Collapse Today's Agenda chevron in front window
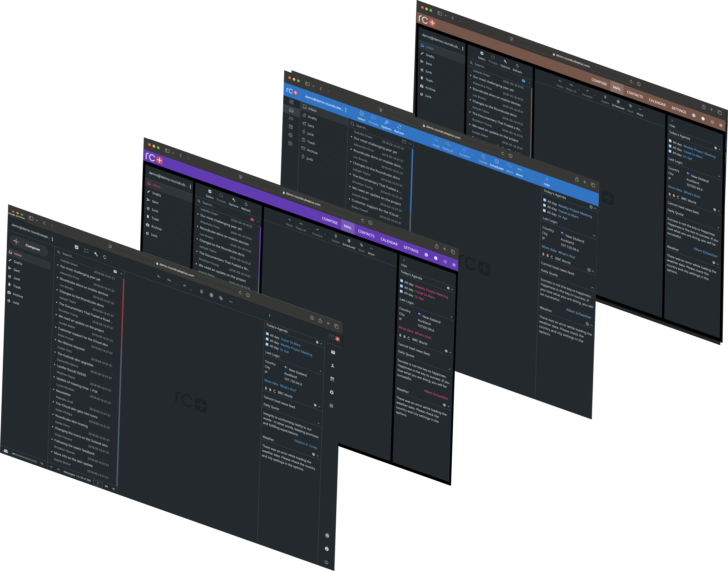The width and height of the screenshot is (728, 571). click(x=321, y=344)
